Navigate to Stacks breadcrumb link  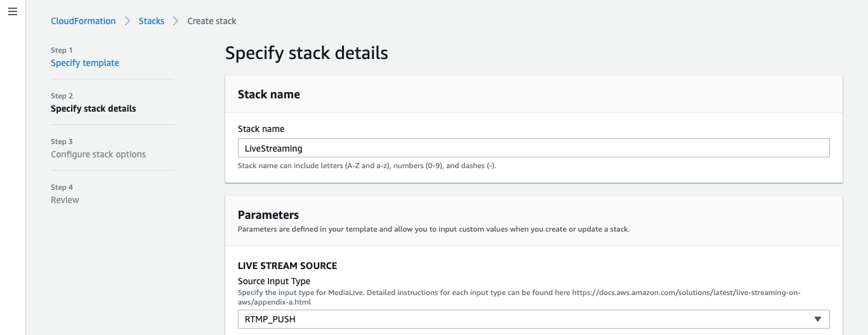(x=152, y=21)
